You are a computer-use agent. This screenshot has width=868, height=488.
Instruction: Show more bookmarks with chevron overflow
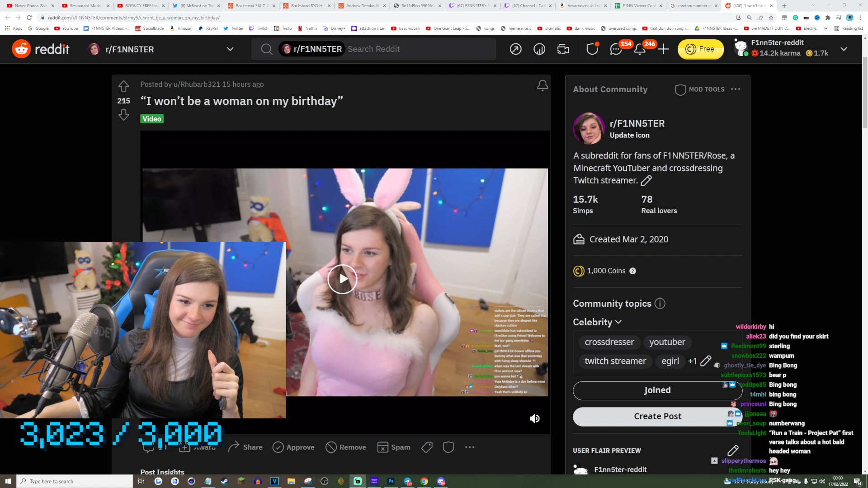pyautogui.click(x=826, y=28)
